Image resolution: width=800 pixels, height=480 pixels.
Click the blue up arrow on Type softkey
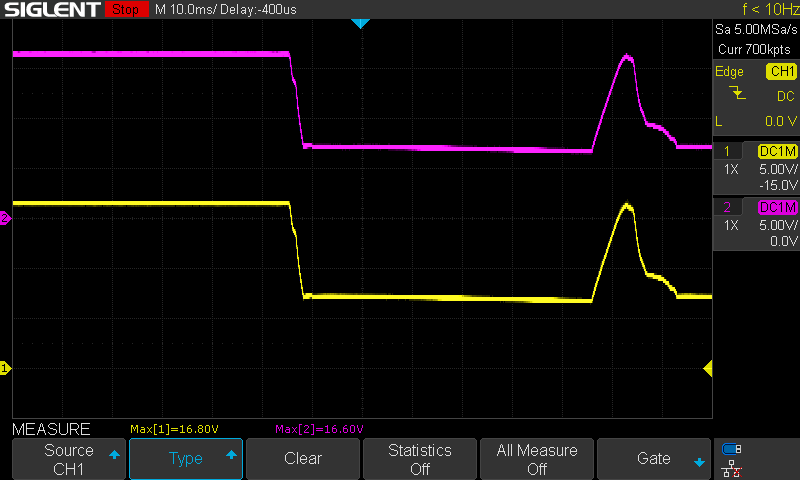[x=231, y=454]
